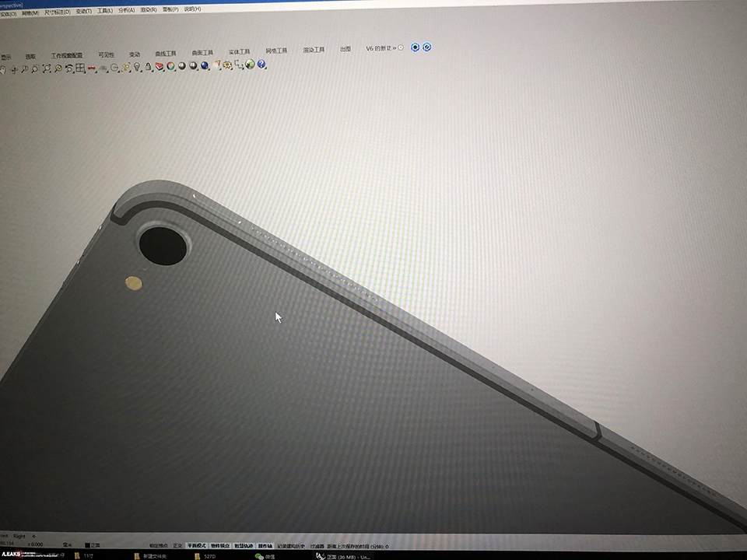Open the 渲染(R) menu

click(148, 10)
